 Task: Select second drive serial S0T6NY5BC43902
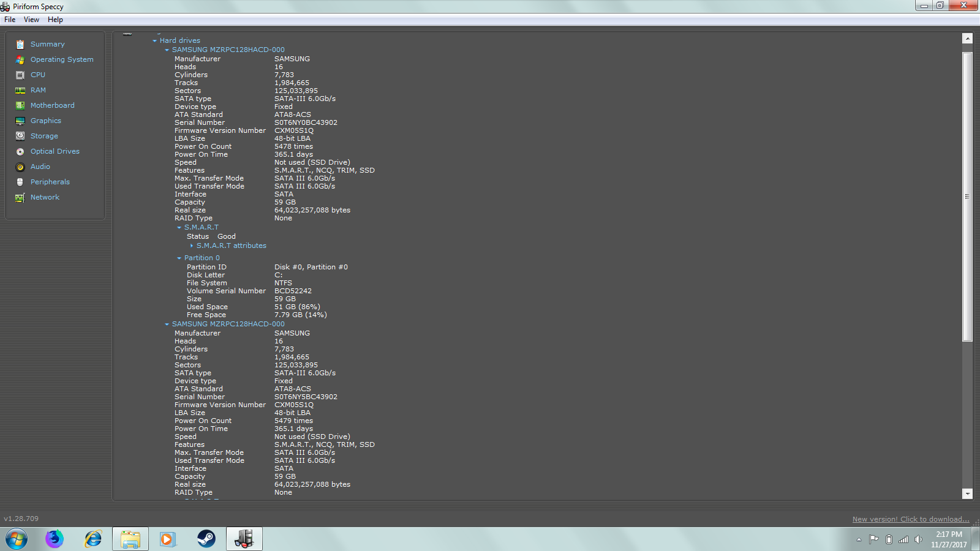306,397
